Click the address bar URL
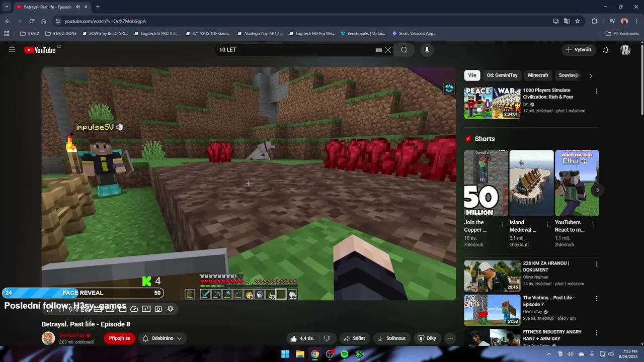 [105, 21]
